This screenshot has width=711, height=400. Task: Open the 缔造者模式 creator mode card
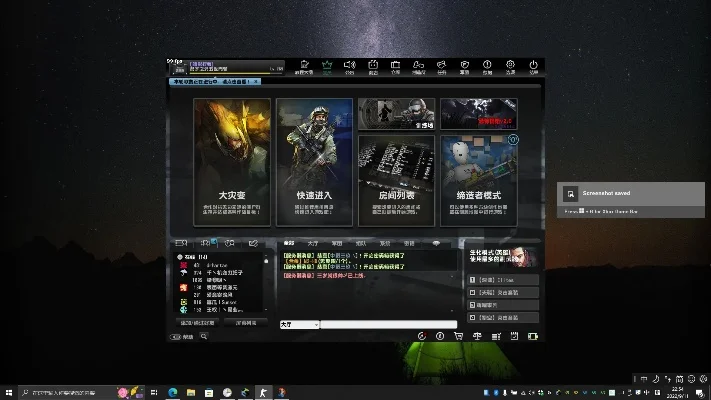478,180
